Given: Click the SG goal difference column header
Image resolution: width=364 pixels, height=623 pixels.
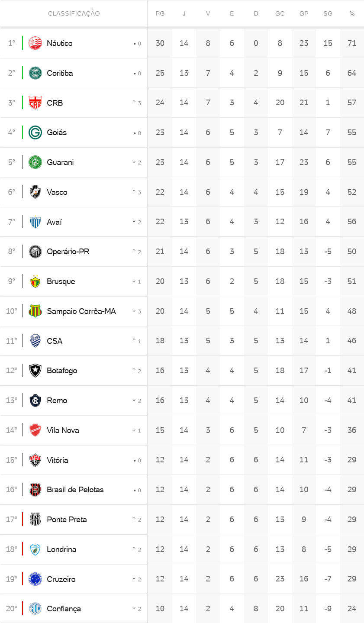Looking at the screenshot, I should coord(328,13).
